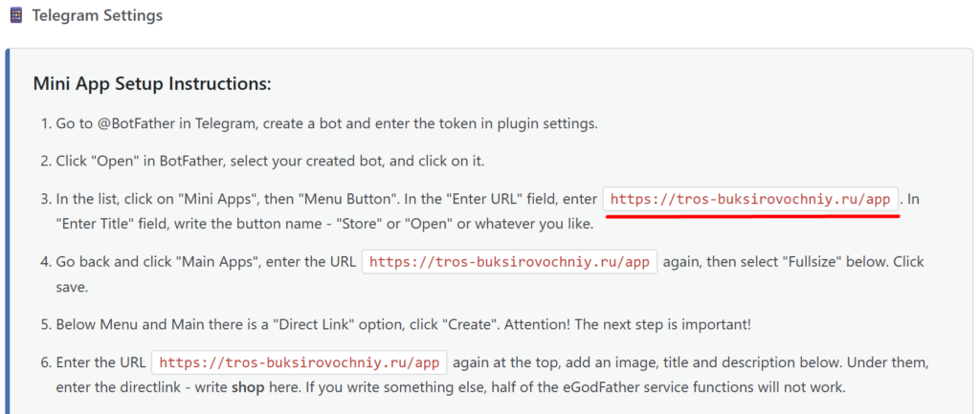Image resolution: width=980 pixels, height=414 pixels.
Task: Select the app URL in the Main Apps step
Action: (509, 262)
